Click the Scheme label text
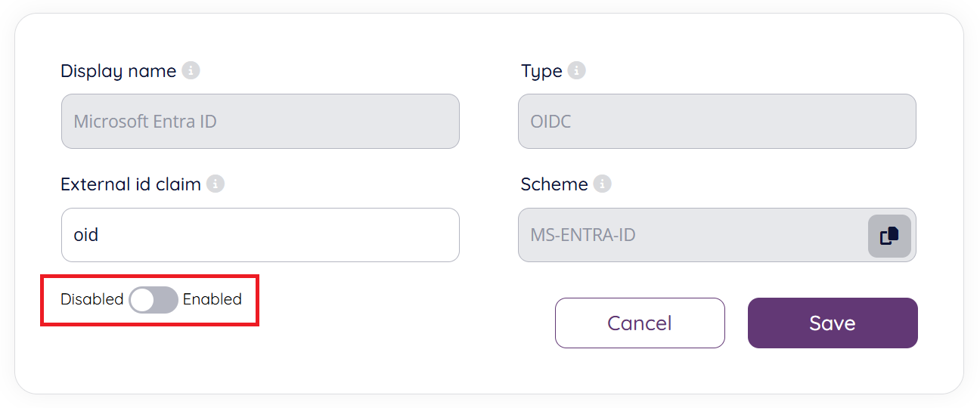Viewport: 980px width, 408px height. pyautogui.click(x=554, y=184)
